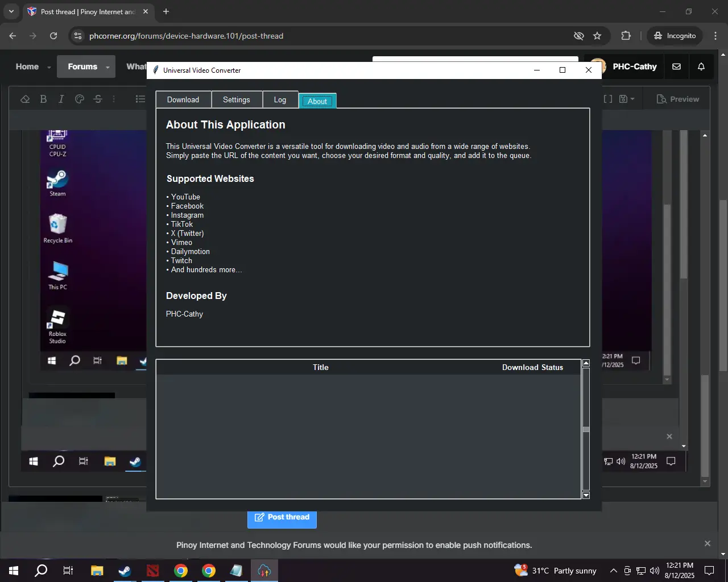Screen dimensions: 728x582
Task: Click the Download Status column header
Action: pos(532,367)
